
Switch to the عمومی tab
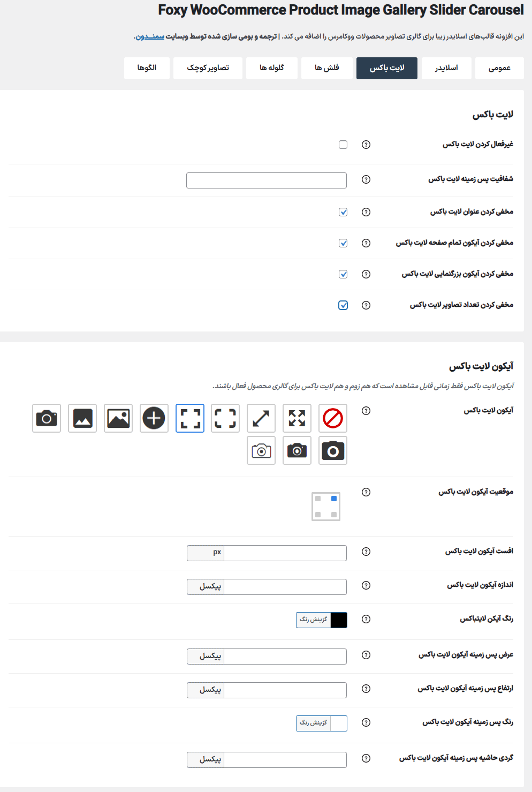499,68
